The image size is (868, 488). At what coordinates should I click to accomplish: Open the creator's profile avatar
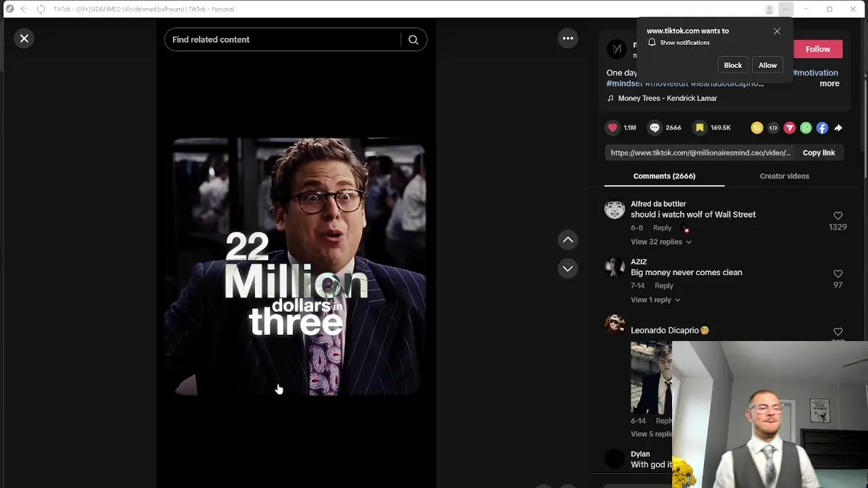pos(616,49)
